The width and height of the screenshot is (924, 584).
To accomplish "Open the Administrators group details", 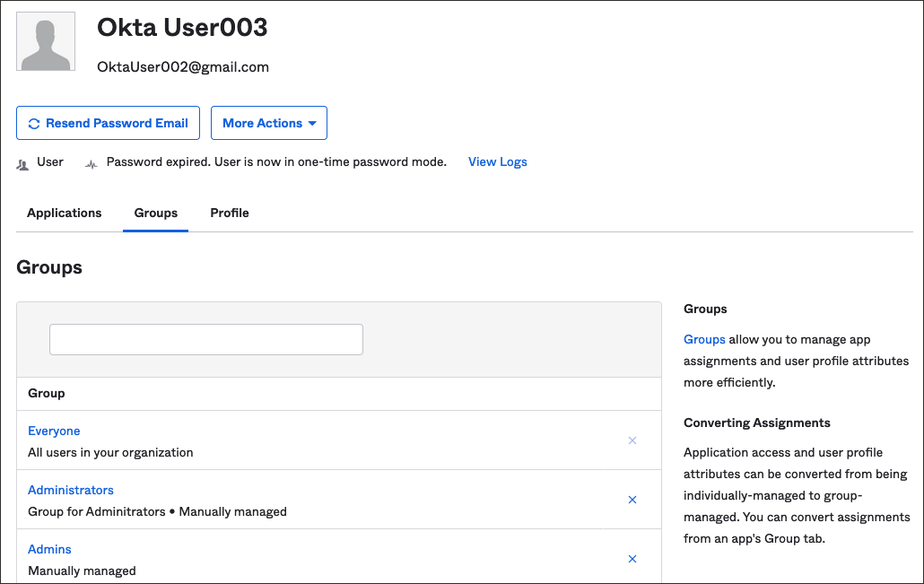I will click(x=70, y=490).
